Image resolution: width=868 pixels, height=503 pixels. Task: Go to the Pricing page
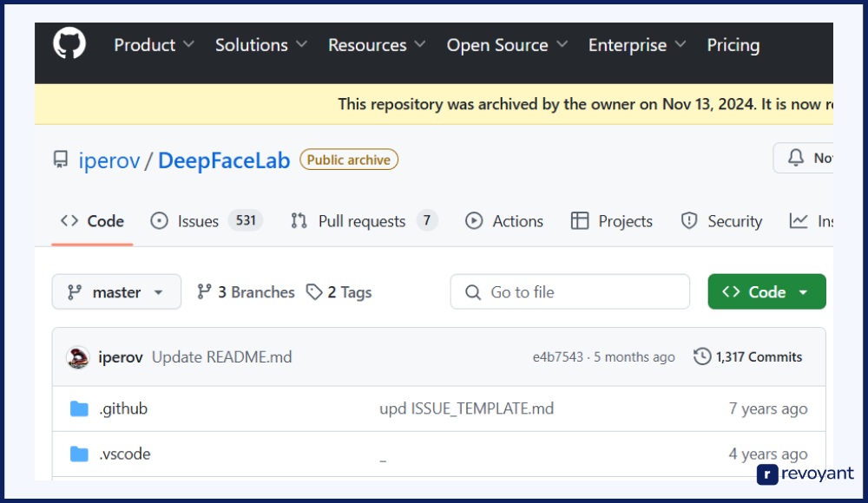point(733,45)
